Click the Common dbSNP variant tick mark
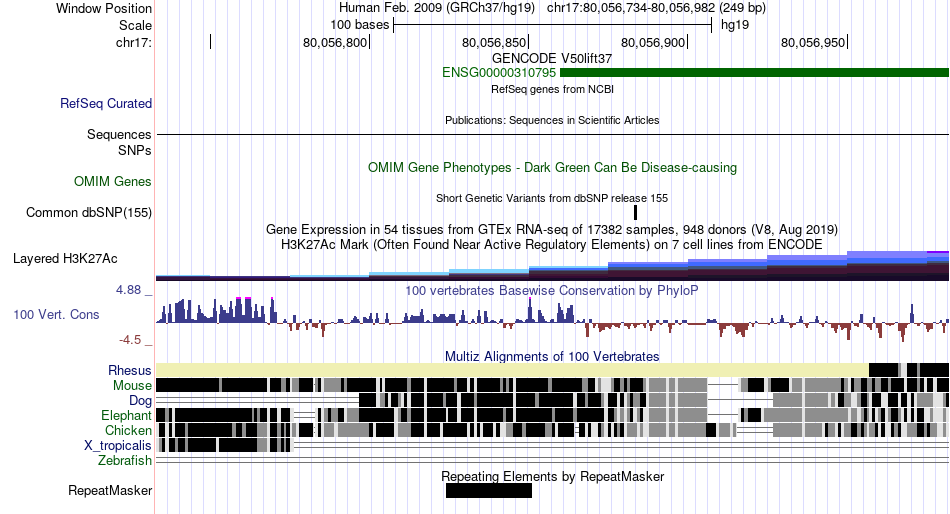The height and width of the screenshot is (514, 950). click(636, 213)
